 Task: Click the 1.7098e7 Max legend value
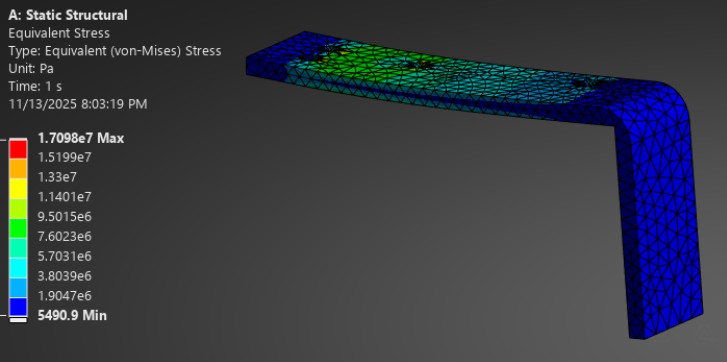pos(81,138)
